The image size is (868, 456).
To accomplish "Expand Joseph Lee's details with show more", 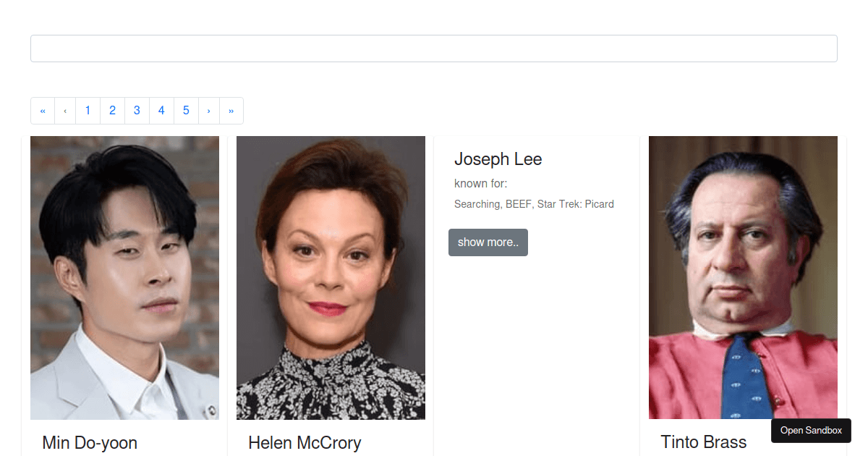I will [x=488, y=242].
